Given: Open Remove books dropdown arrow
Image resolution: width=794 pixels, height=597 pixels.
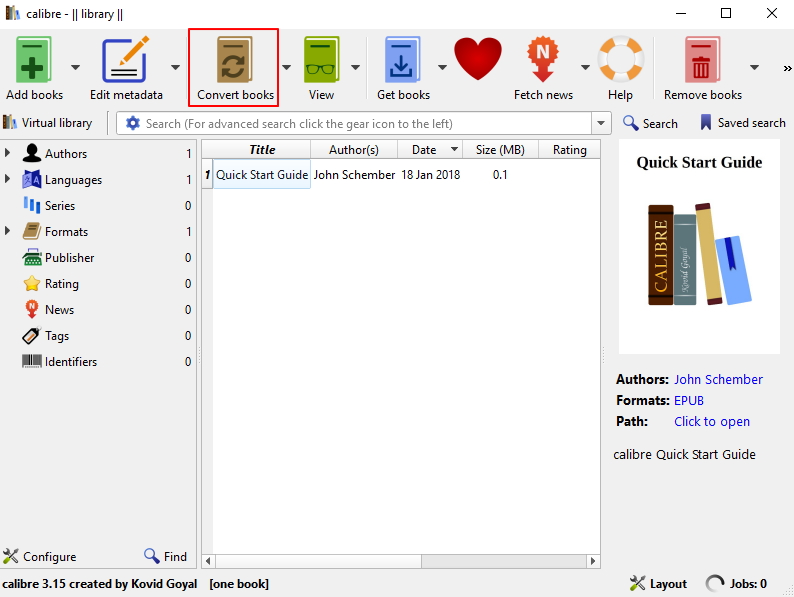Looking at the screenshot, I should tap(754, 67).
